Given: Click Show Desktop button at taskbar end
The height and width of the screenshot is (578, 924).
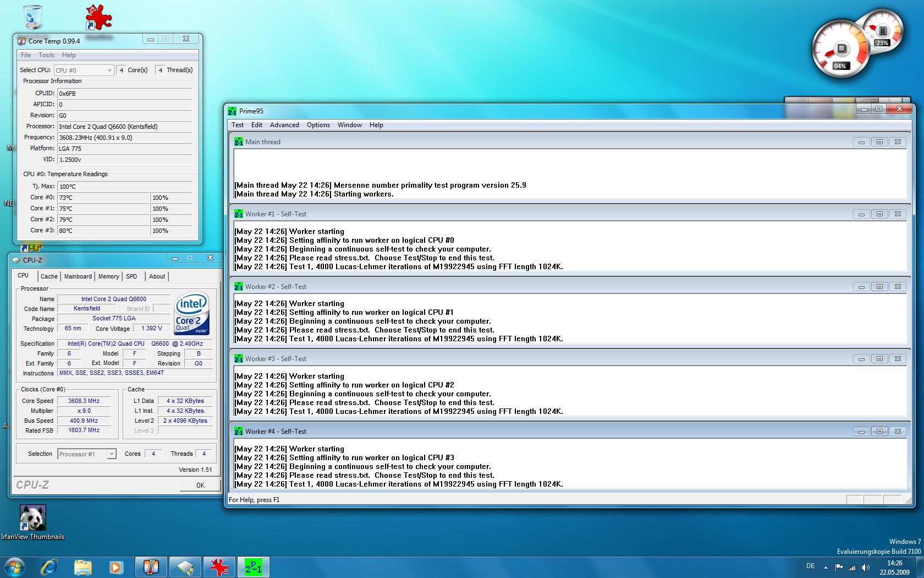Looking at the screenshot, I should point(920,567).
